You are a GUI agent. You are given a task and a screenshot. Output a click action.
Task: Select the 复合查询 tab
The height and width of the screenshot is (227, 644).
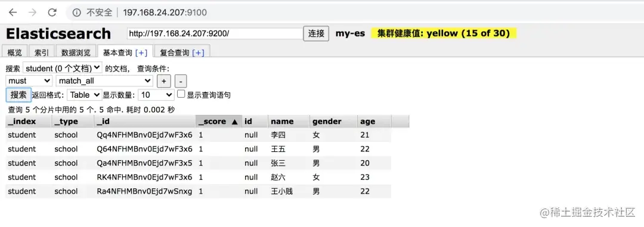coord(174,52)
